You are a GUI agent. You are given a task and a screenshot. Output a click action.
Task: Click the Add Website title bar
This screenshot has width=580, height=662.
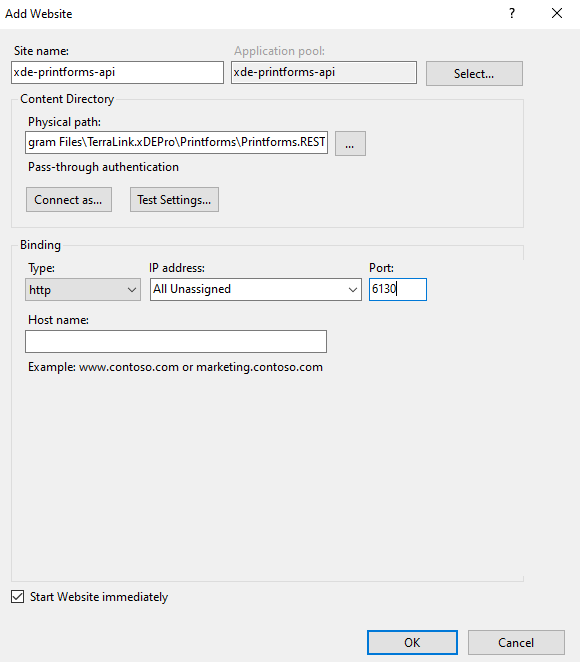click(x=253, y=14)
